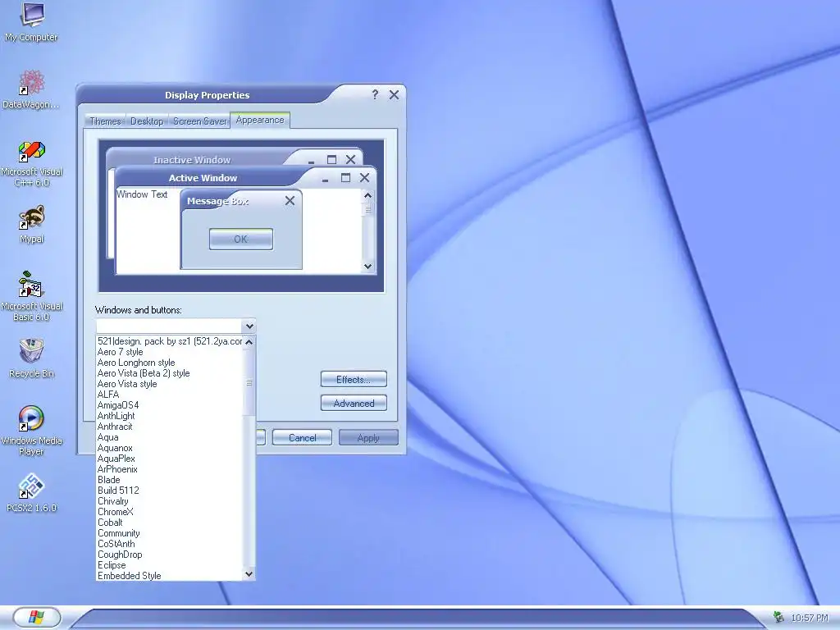The image size is (840, 630).
Task: Open the Start menu button
Action: click(36, 617)
